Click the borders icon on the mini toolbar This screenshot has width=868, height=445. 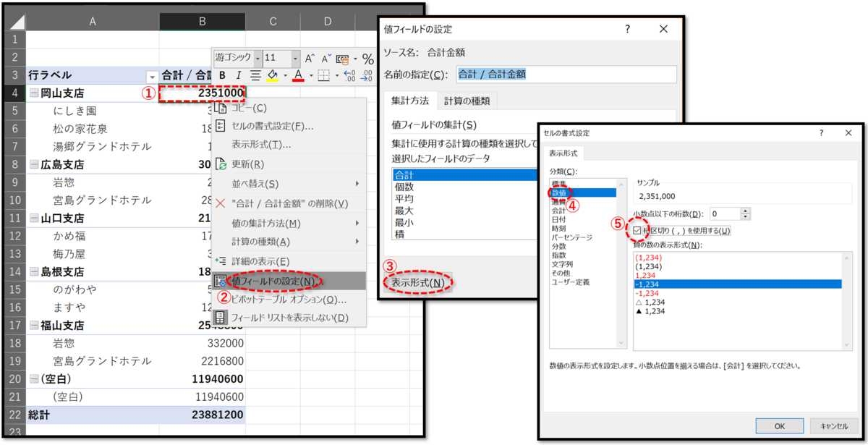(323, 75)
